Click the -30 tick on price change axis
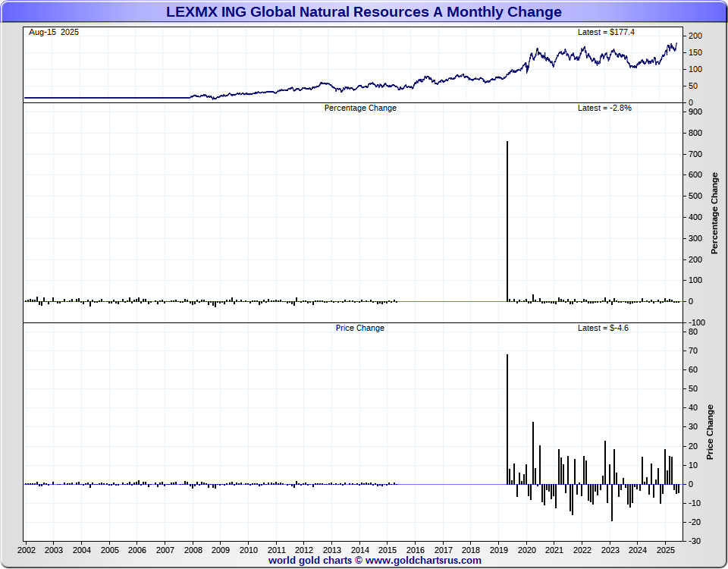 (x=694, y=541)
